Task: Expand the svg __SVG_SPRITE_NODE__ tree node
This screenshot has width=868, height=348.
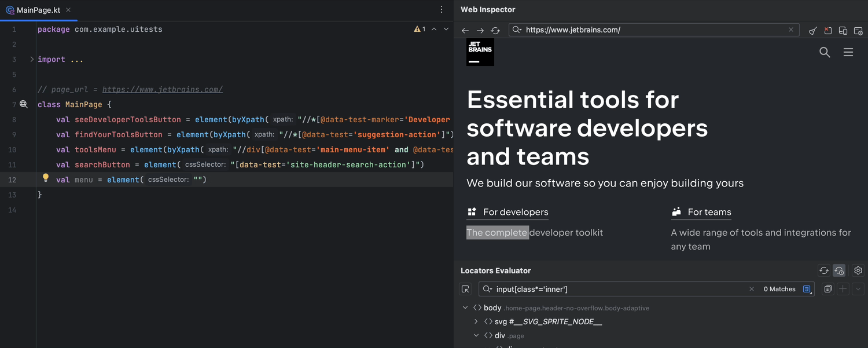Action: [x=476, y=321]
